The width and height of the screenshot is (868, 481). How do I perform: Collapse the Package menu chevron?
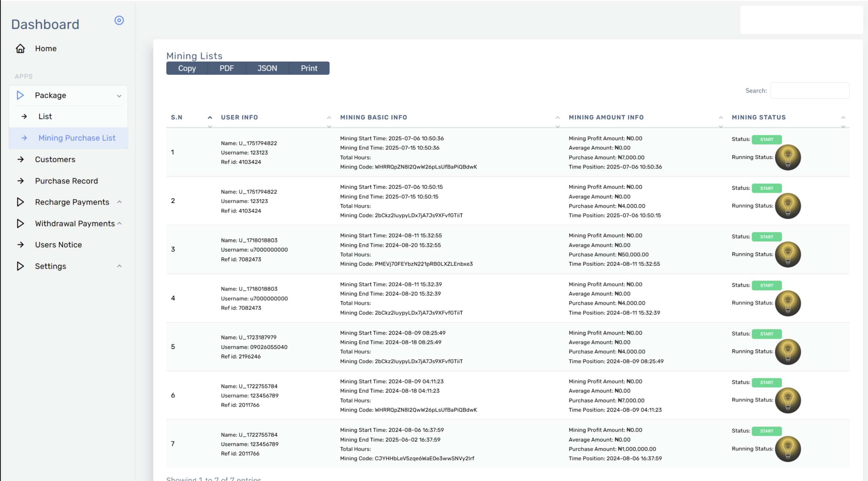[x=119, y=96]
